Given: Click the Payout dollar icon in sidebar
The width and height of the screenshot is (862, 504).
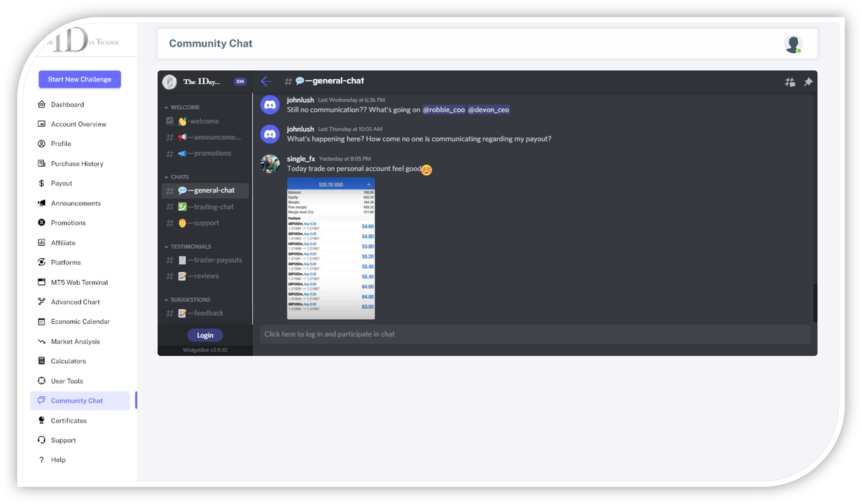Looking at the screenshot, I should pos(41,183).
